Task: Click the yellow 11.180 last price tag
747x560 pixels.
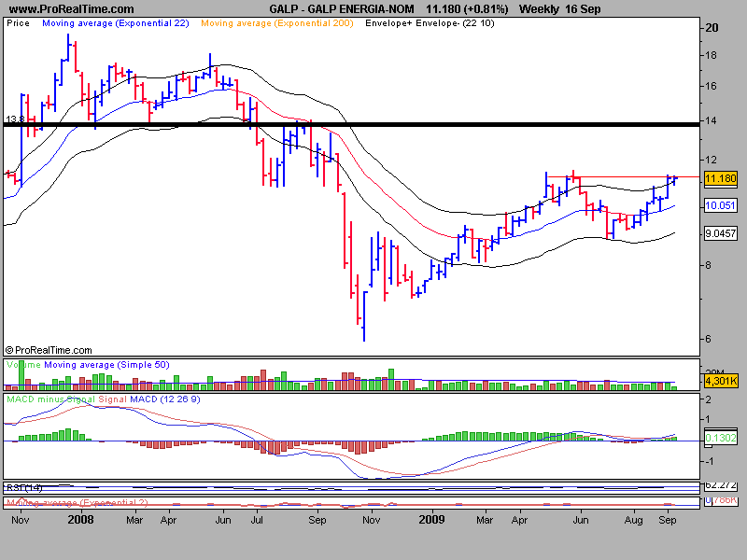Action: click(720, 178)
